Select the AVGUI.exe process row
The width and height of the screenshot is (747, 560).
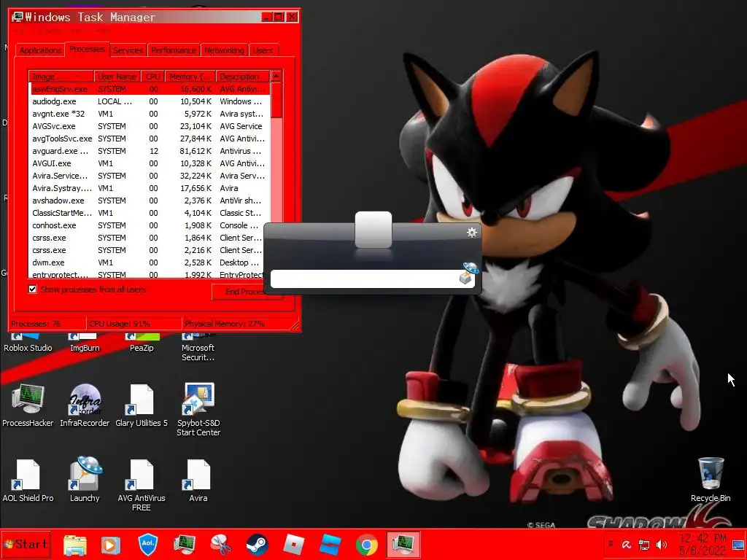149,163
